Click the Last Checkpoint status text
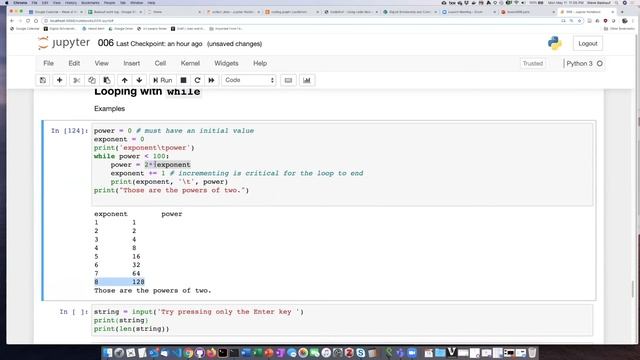The height and width of the screenshot is (360, 640). (x=159, y=44)
